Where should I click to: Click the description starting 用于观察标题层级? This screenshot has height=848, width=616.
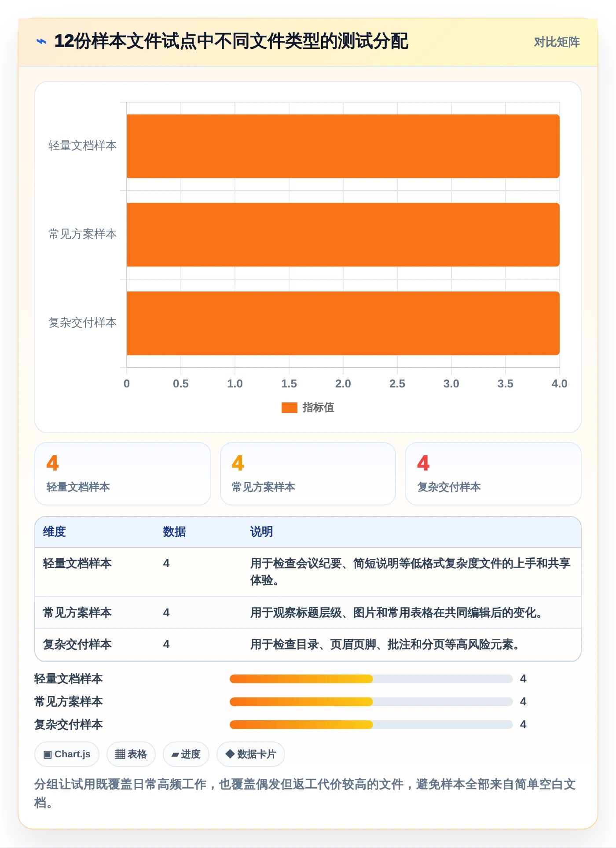point(396,613)
